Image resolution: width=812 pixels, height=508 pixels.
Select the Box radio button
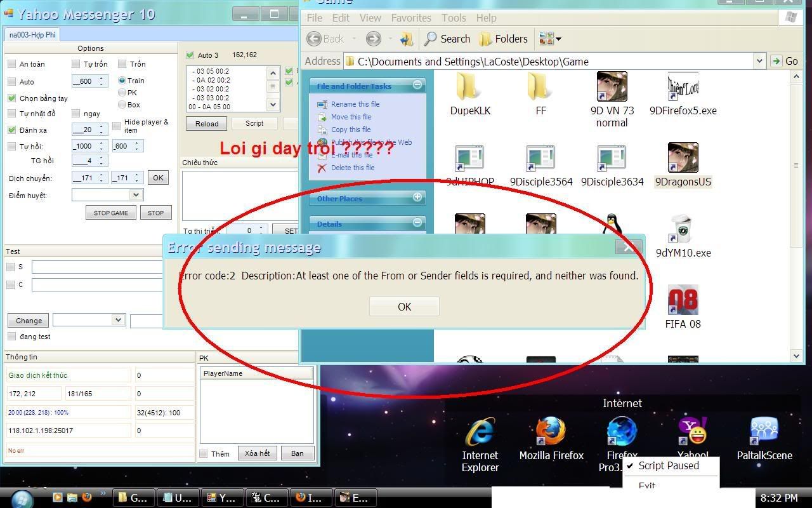point(122,105)
